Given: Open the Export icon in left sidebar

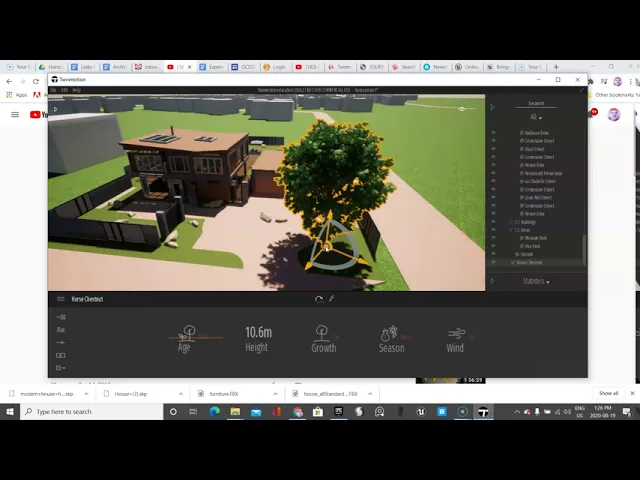Looking at the screenshot, I should (x=61, y=368).
